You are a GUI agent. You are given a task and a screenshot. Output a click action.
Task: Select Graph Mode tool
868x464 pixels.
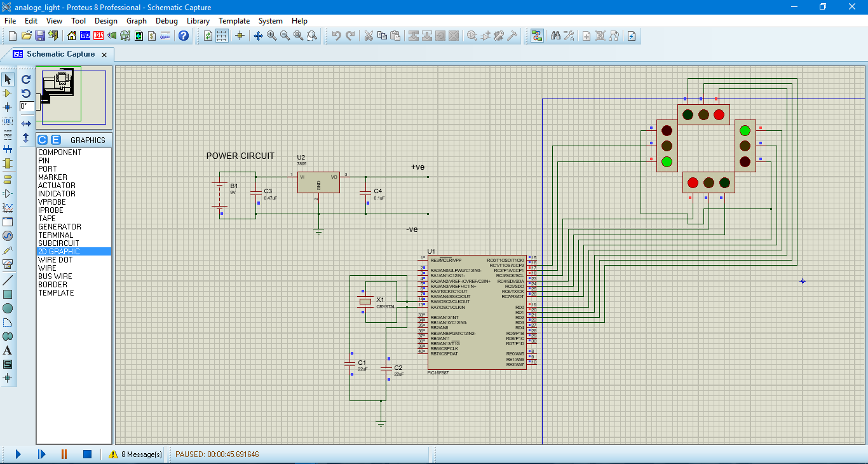point(8,208)
